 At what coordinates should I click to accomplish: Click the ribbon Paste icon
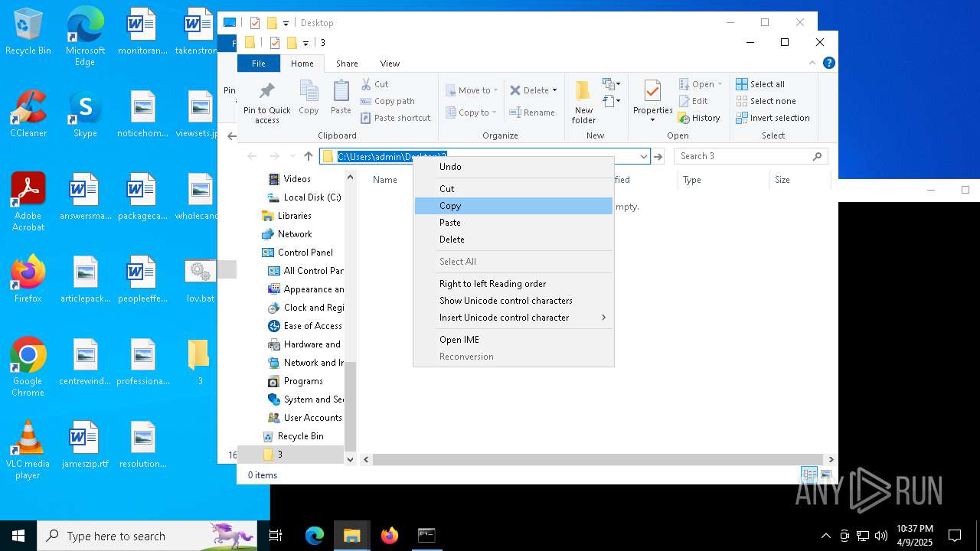pos(341,97)
